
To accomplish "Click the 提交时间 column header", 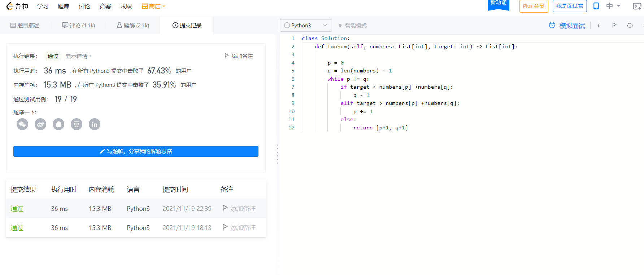I will 175,190.
